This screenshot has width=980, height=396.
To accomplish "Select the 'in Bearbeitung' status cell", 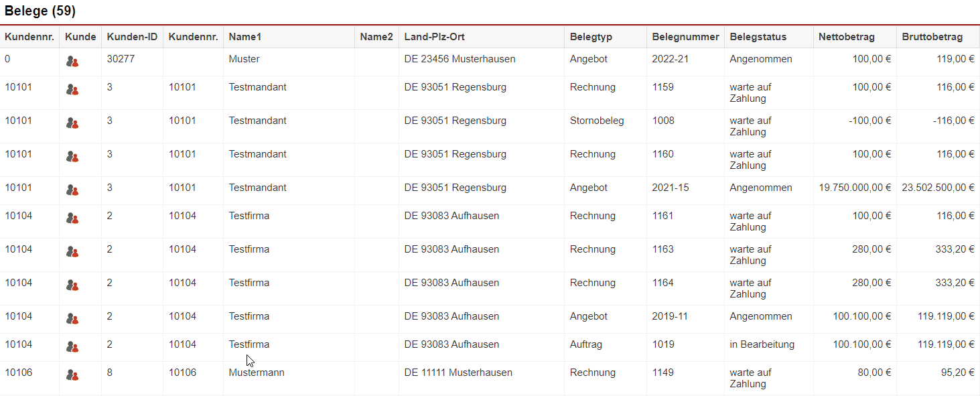I will tap(762, 344).
